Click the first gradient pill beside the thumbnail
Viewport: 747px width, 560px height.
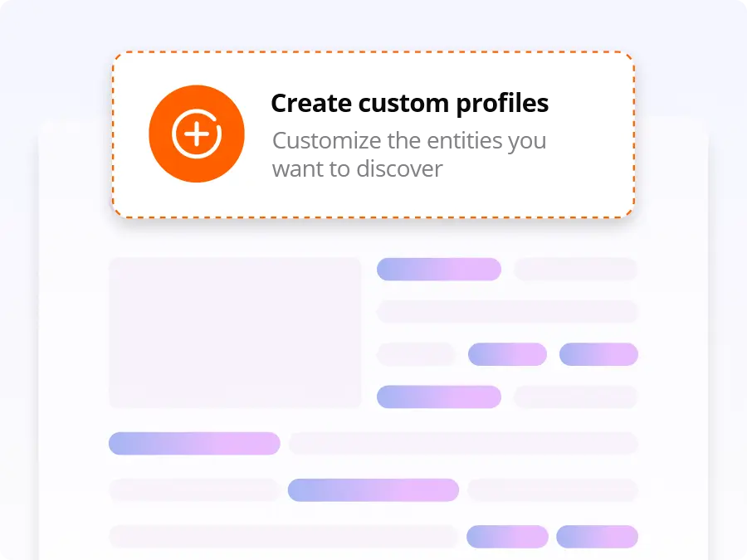(x=439, y=270)
